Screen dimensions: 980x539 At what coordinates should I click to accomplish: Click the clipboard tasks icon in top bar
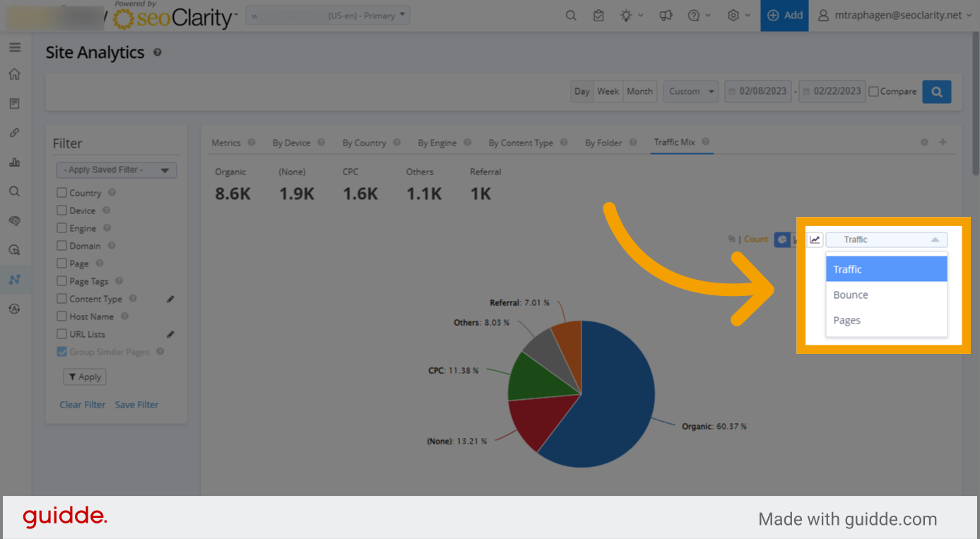point(598,15)
